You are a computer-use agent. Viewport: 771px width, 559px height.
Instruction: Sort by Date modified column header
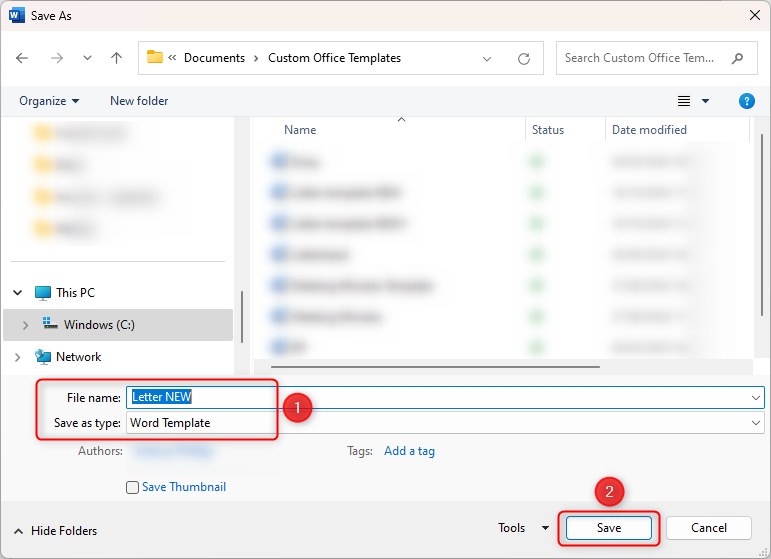coord(649,130)
